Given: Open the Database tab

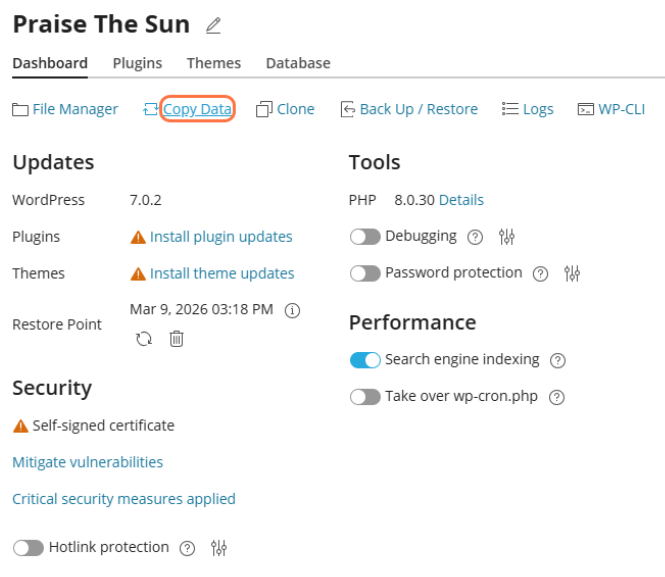Looking at the screenshot, I should (298, 63).
